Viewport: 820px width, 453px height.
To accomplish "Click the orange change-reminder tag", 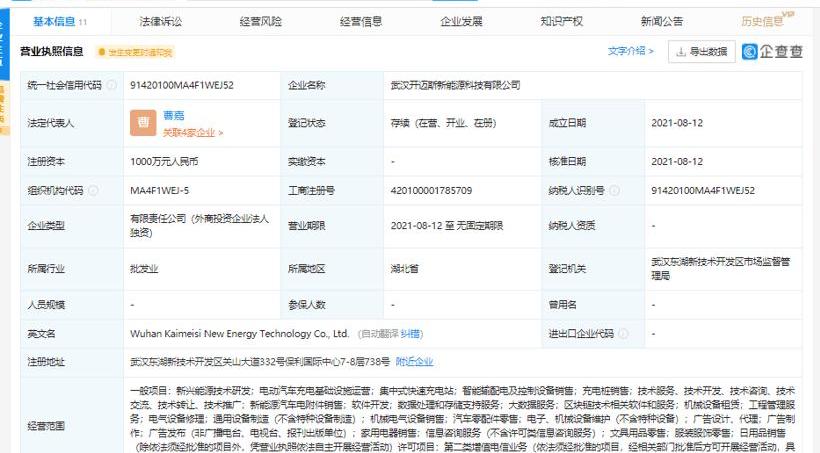I will coord(135,52).
